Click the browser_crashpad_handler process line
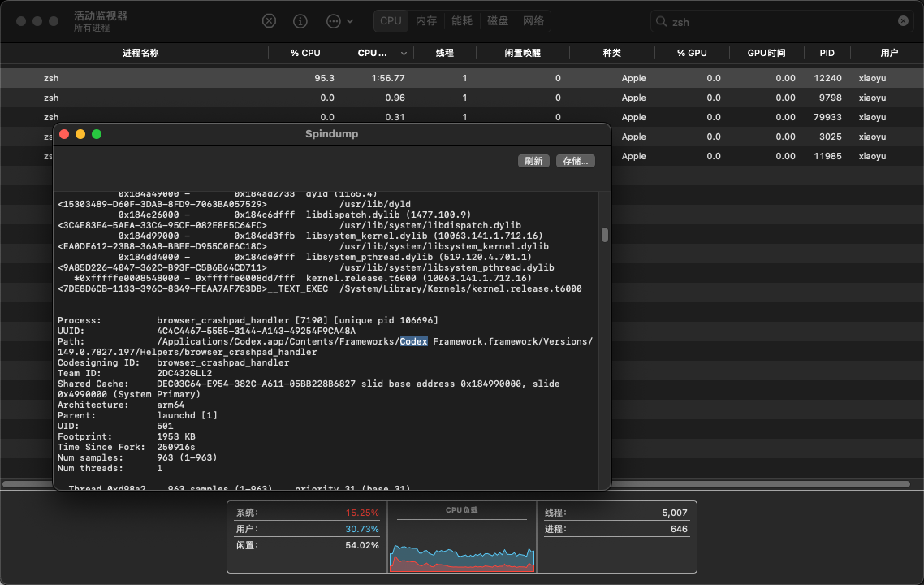Image resolution: width=924 pixels, height=585 pixels. pyautogui.click(x=248, y=320)
